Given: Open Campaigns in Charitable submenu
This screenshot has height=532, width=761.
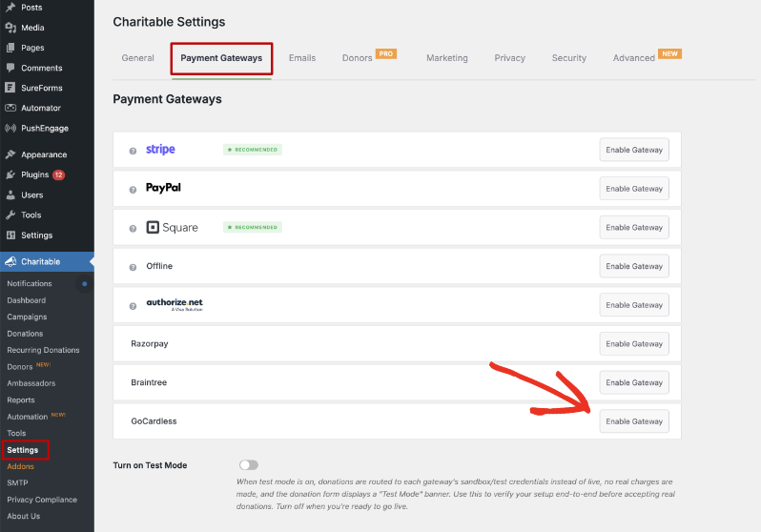Looking at the screenshot, I should tap(27, 317).
